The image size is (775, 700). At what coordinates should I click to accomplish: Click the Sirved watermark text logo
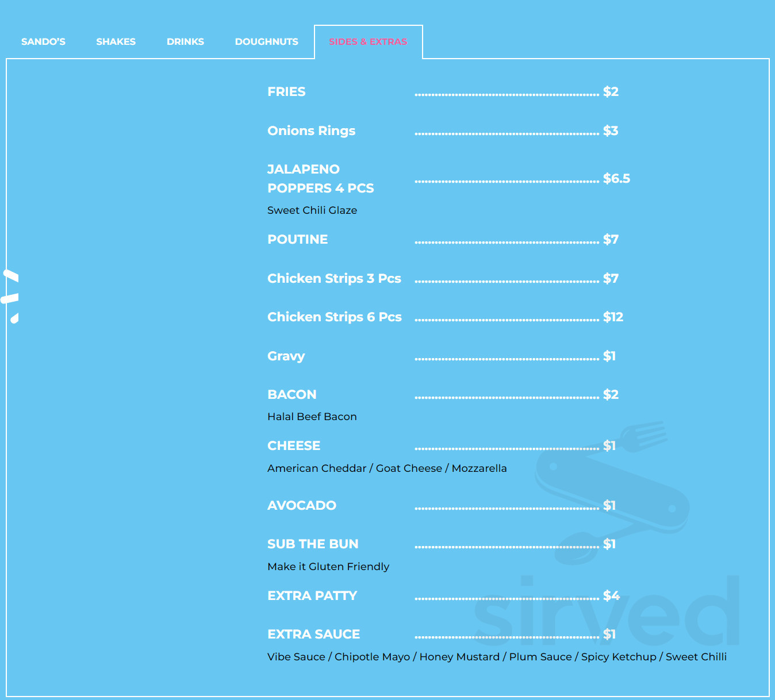(x=607, y=612)
